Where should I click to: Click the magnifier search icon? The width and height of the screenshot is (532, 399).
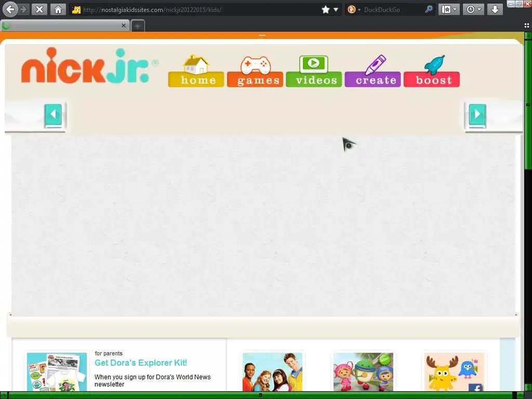coord(429,9)
